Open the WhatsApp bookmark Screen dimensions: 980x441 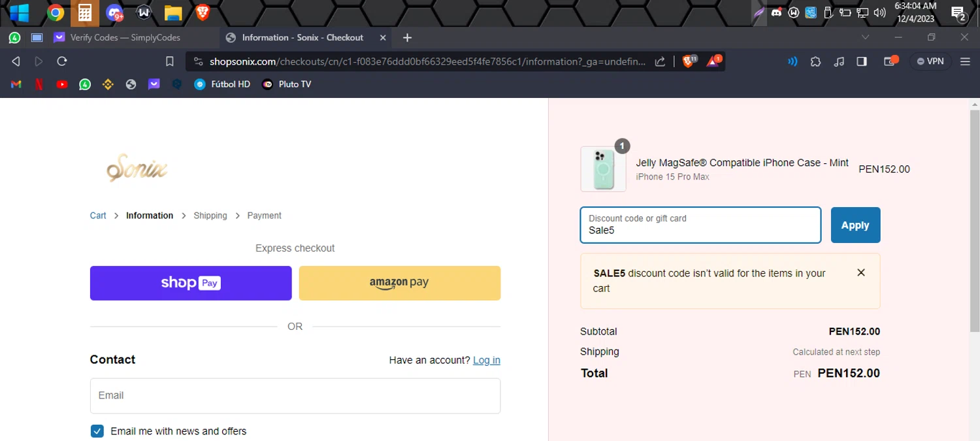[x=85, y=84]
